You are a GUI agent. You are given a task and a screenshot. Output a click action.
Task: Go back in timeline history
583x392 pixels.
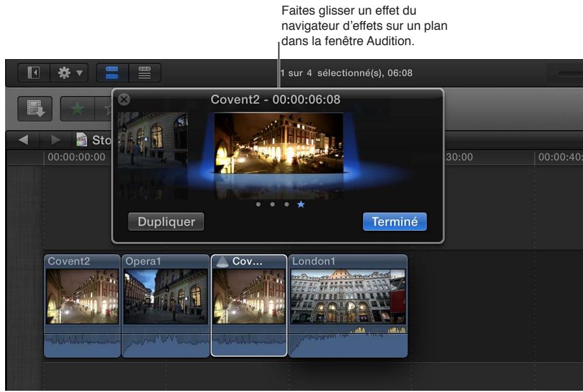coord(24,140)
